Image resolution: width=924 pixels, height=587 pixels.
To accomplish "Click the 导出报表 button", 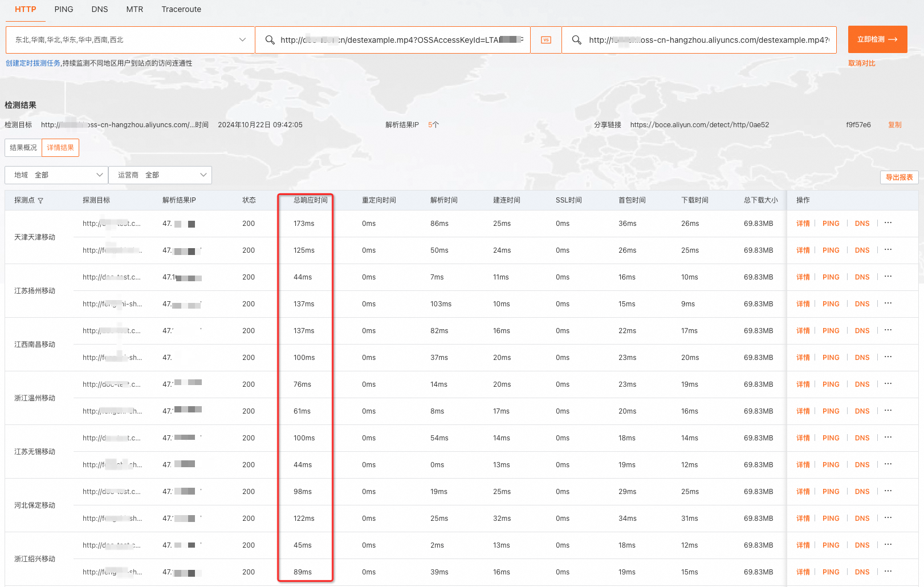I will click(x=899, y=177).
